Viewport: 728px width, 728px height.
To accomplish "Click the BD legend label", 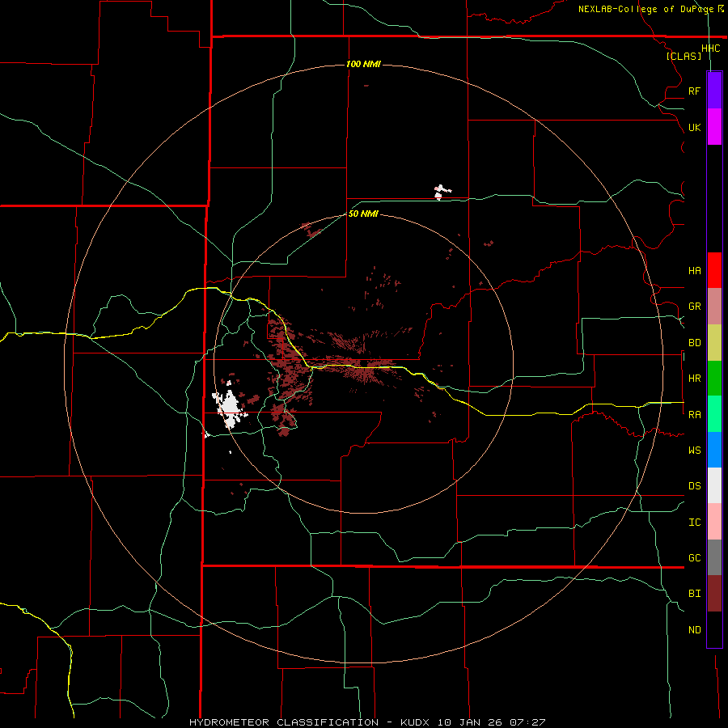I will [x=694, y=343].
